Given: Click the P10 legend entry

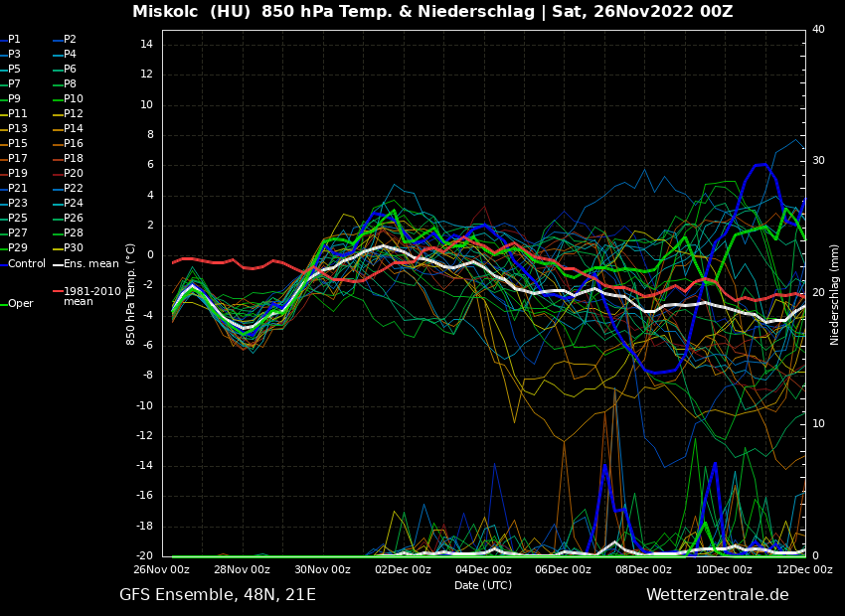Looking at the screenshot, I should point(74,99).
